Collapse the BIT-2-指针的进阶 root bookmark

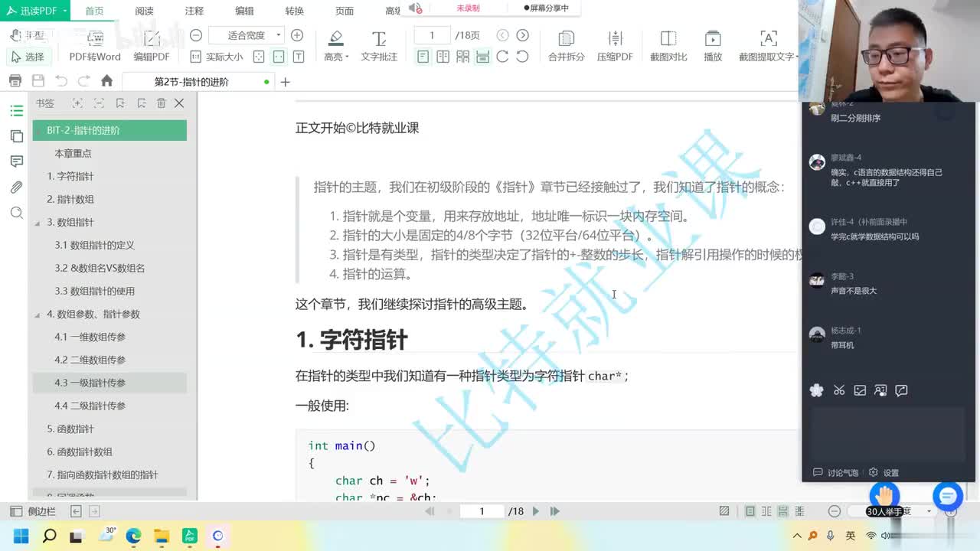tap(38, 131)
